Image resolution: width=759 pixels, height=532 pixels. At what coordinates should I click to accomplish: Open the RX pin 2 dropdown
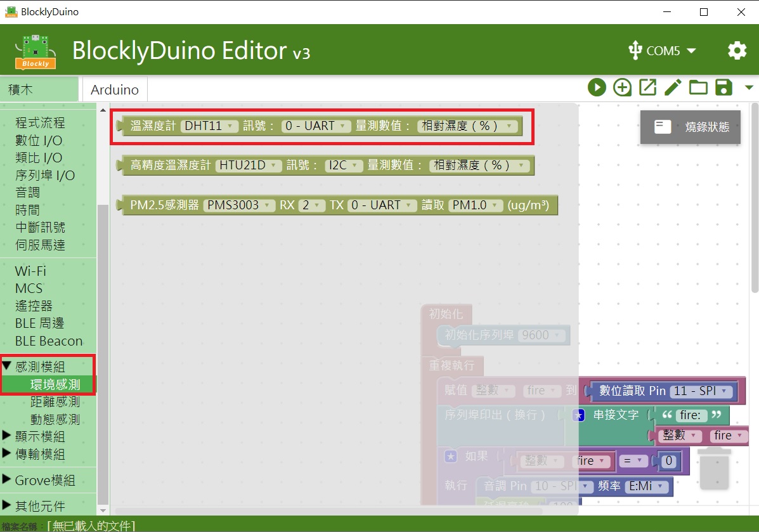click(312, 205)
